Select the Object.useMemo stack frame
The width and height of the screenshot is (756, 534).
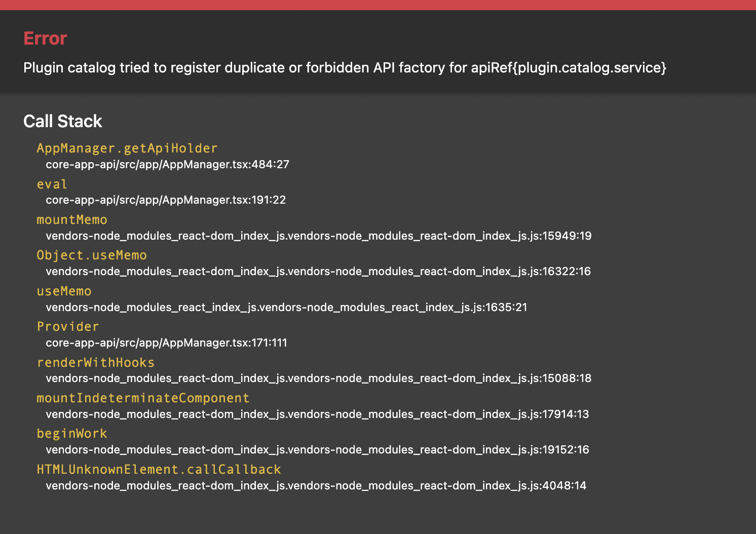pos(92,255)
